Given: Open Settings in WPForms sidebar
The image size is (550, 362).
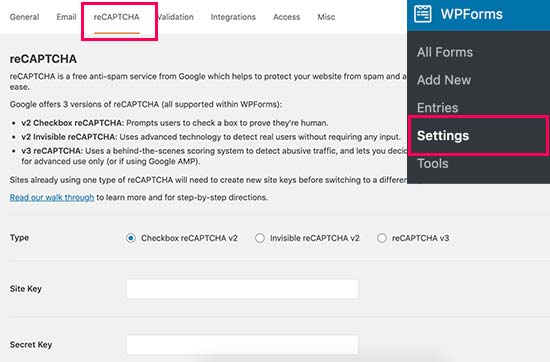Looking at the screenshot, I should tap(443, 136).
